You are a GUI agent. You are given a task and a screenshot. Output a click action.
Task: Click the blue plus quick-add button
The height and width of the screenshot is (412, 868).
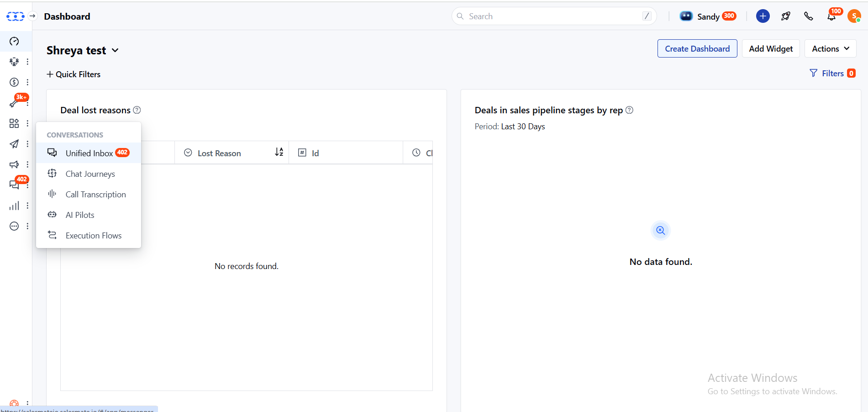pos(763,16)
